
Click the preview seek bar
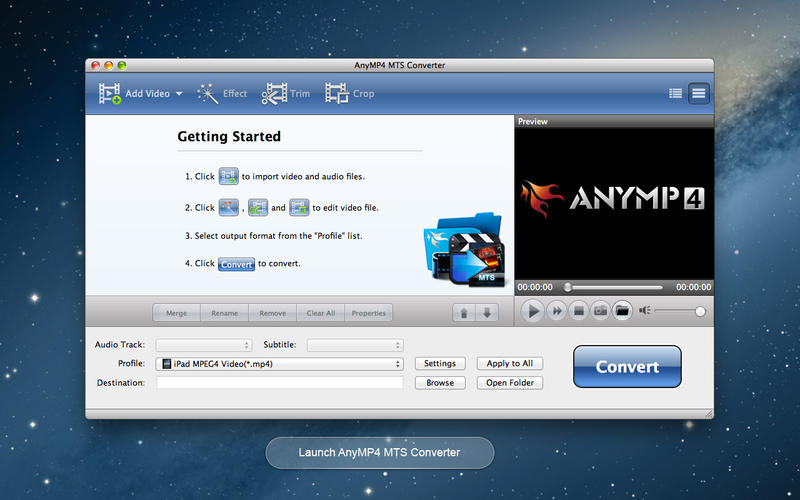614,287
